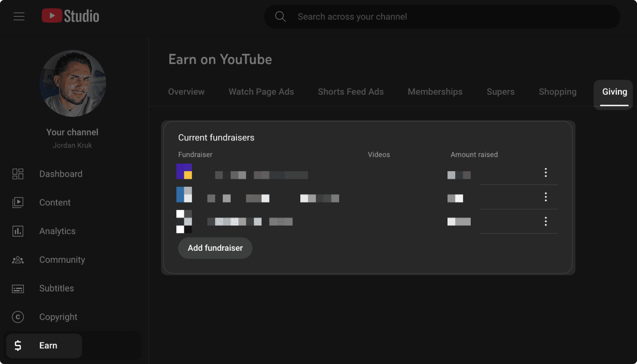
Task: Click the Earn dollar icon
Action: [x=18, y=345]
